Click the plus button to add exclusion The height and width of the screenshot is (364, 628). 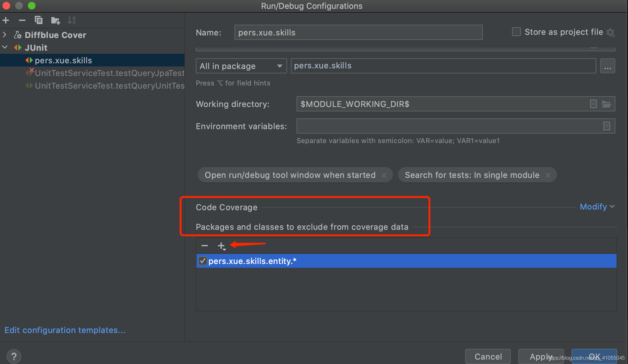coord(221,245)
